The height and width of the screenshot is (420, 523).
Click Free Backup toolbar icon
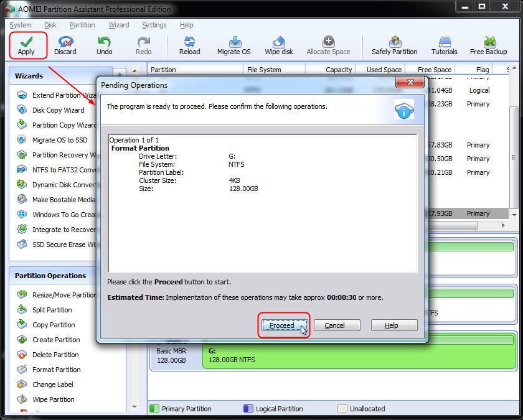[x=489, y=45]
